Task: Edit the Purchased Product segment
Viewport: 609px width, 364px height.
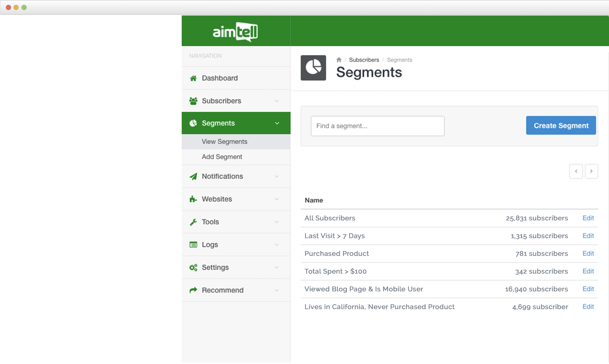Action: pos(588,253)
